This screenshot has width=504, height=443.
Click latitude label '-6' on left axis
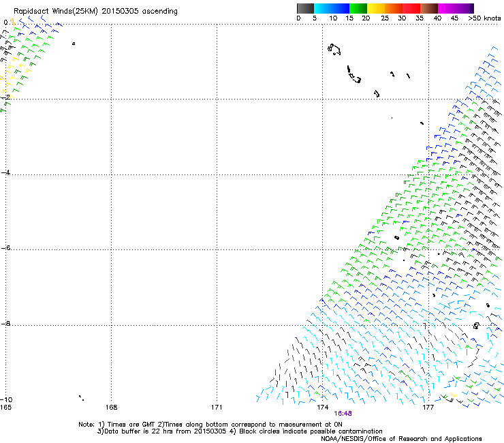pos(5,247)
